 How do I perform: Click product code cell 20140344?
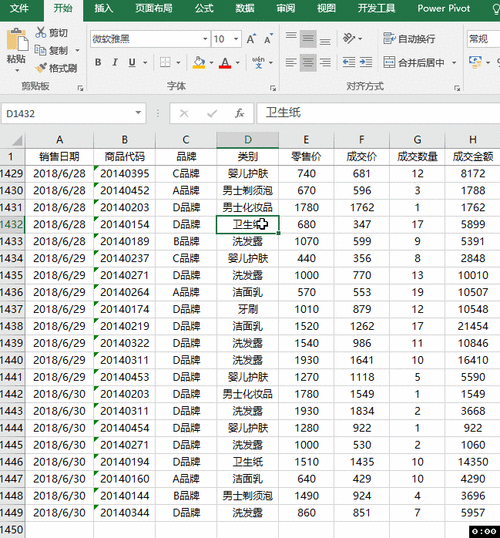[x=124, y=513]
